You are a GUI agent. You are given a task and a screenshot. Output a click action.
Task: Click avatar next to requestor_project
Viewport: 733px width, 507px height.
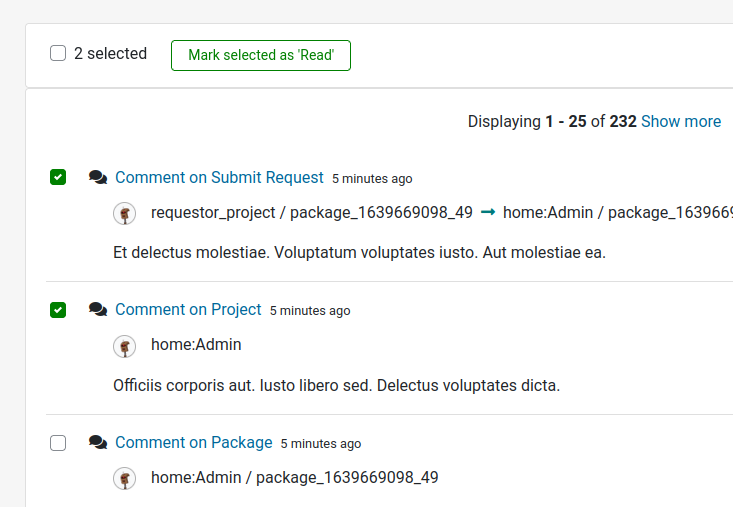point(124,213)
